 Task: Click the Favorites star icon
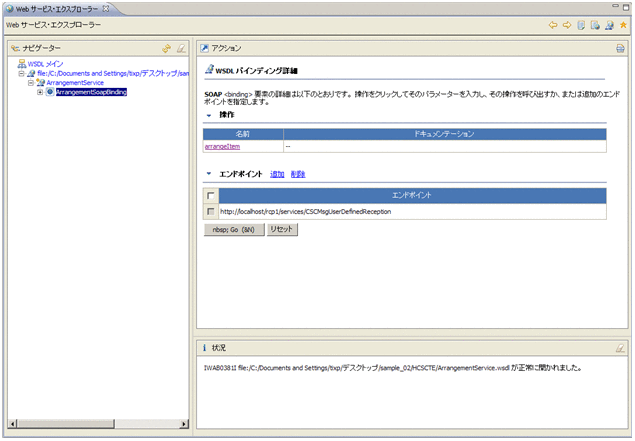(x=623, y=25)
